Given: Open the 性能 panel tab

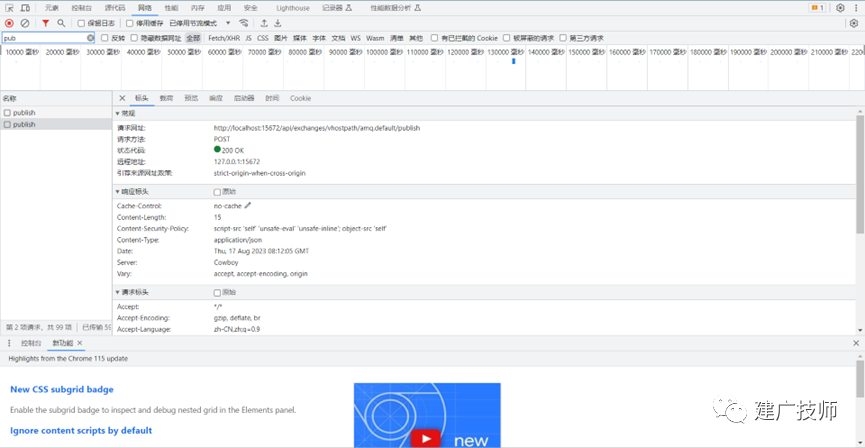Looking at the screenshot, I should click(171, 8).
